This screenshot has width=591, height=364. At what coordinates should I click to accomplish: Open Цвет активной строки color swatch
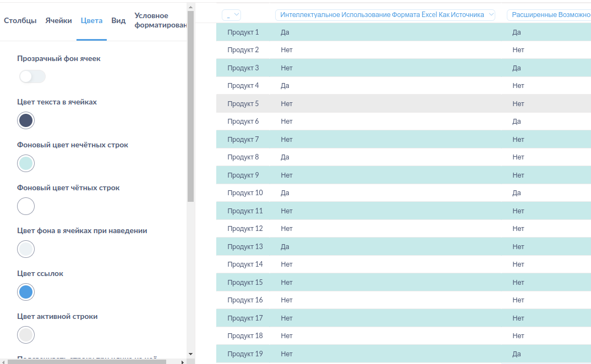26,335
